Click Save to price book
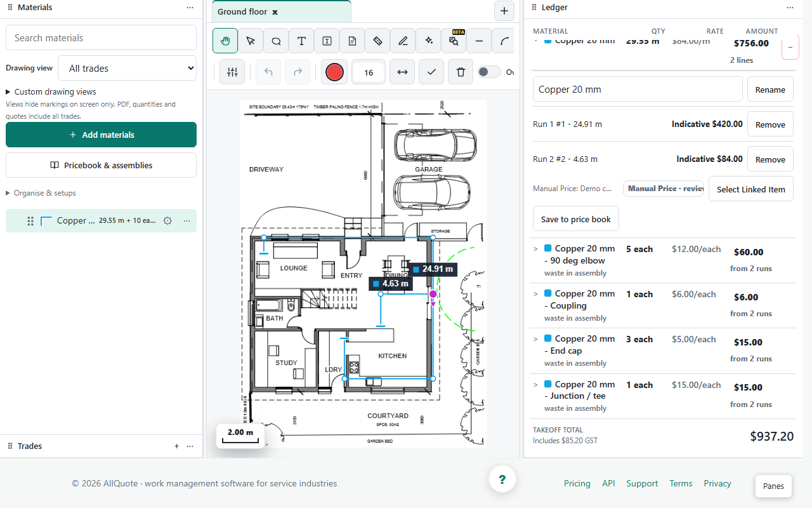 coord(575,219)
